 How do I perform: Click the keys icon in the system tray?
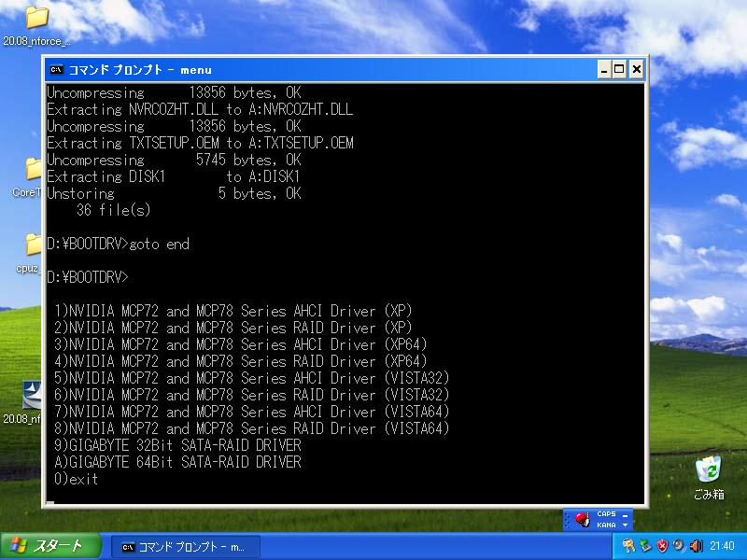628,546
